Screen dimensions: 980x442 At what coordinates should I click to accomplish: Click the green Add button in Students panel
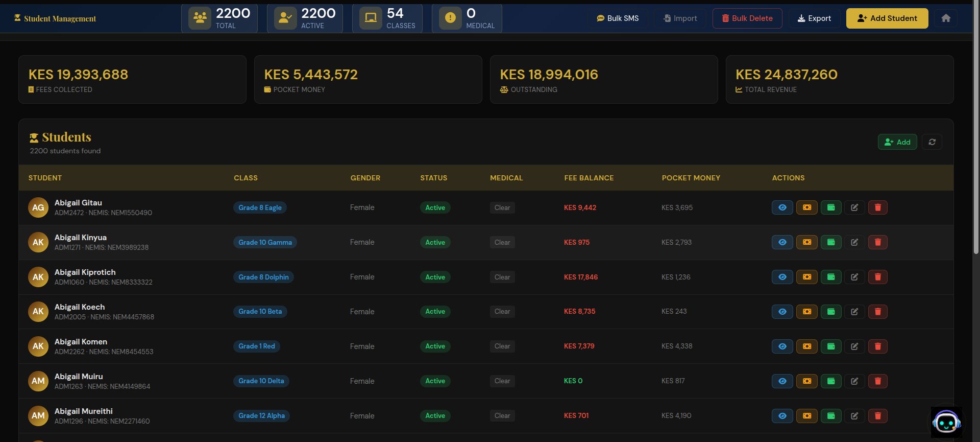coord(897,142)
